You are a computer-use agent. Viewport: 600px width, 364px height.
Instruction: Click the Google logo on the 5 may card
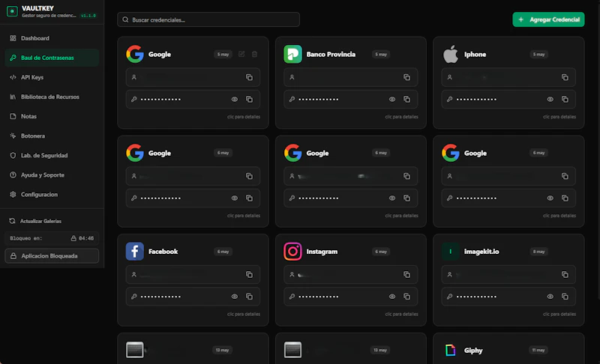(135, 54)
